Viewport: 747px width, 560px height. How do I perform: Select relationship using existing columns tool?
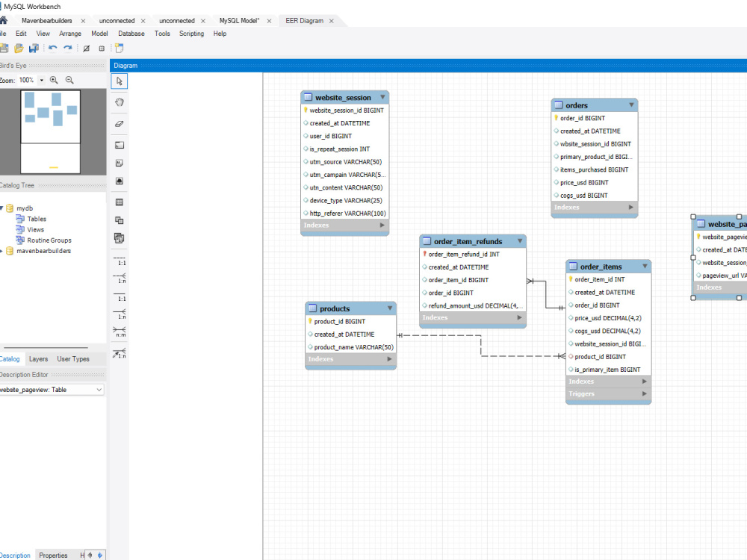[x=119, y=353]
